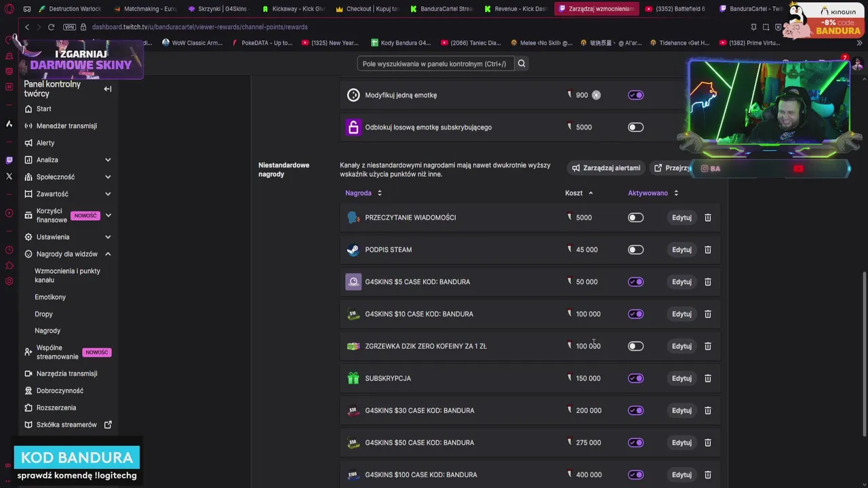Click browser forward arrow
This screenshot has height=488, width=868.
click(x=38, y=27)
